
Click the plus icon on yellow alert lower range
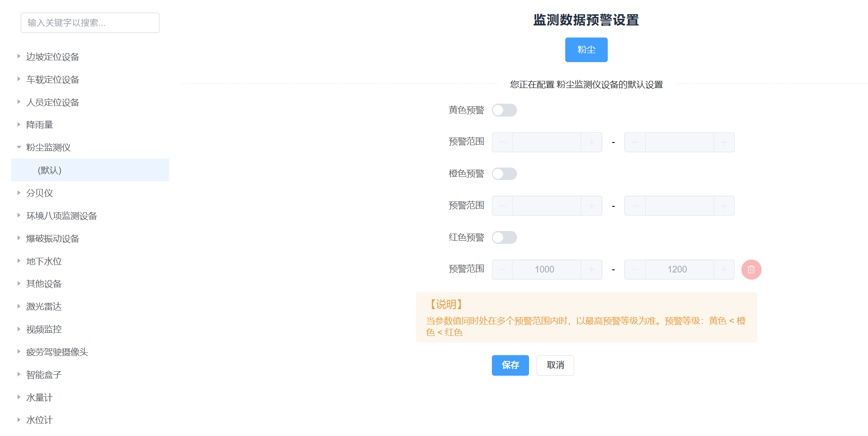tap(591, 142)
